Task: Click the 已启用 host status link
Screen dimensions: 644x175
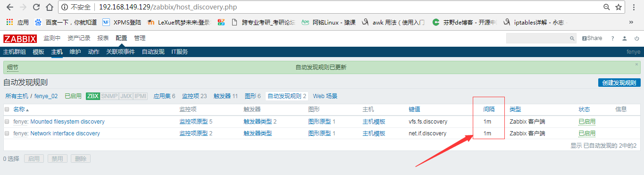Action: tap(73, 96)
